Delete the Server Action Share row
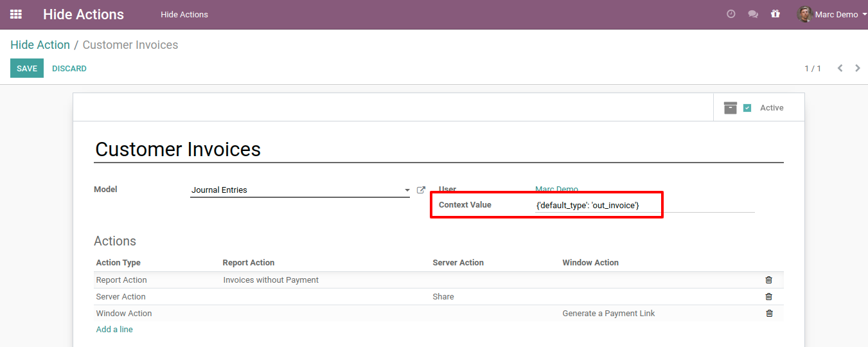Viewport: 868px width, 347px height. (x=769, y=297)
